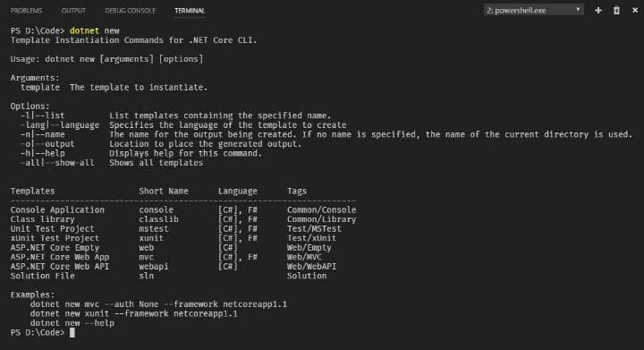Click the 'console' short name
Image resolution: width=644 pixels, height=350 pixels.
(156, 210)
